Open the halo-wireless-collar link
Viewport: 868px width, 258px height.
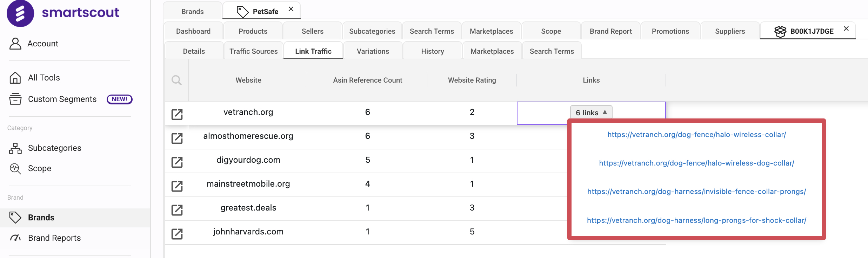(x=696, y=135)
